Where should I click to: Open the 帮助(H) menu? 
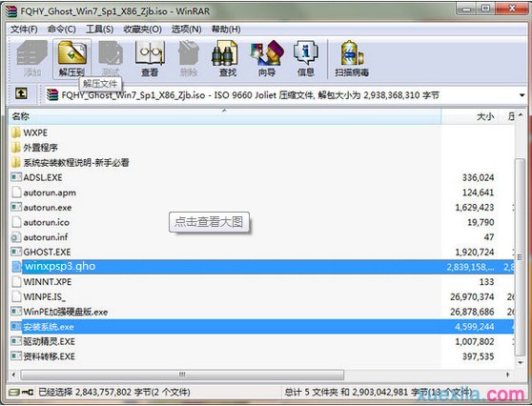click(226, 30)
